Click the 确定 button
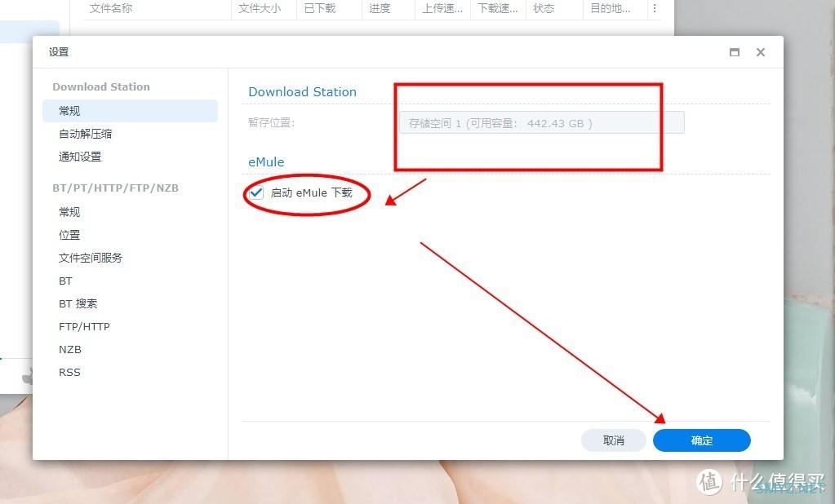835x504 pixels. click(x=701, y=440)
